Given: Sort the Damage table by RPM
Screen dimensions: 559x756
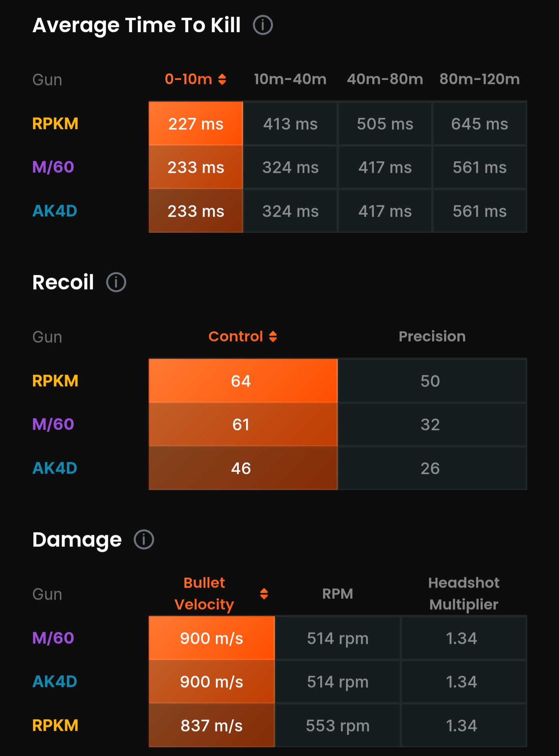Looking at the screenshot, I should [x=337, y=594].
